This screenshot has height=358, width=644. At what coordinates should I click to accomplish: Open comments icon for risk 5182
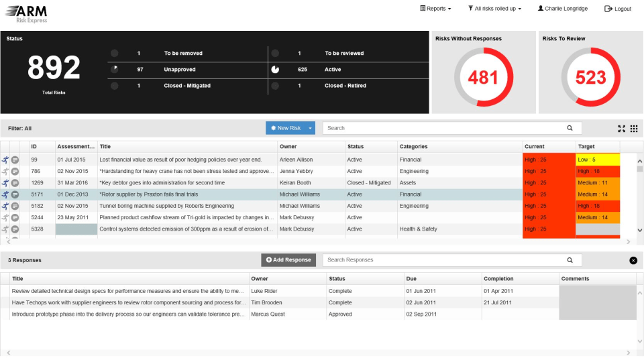(x=15, y=206)
